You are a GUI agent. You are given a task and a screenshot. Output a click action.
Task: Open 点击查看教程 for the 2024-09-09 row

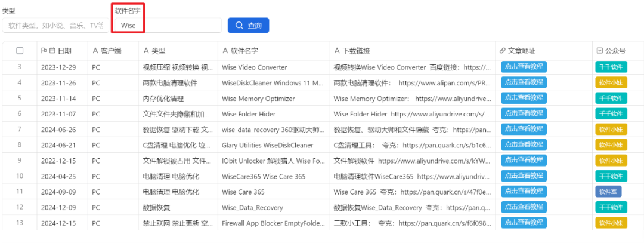pos(524,192)
